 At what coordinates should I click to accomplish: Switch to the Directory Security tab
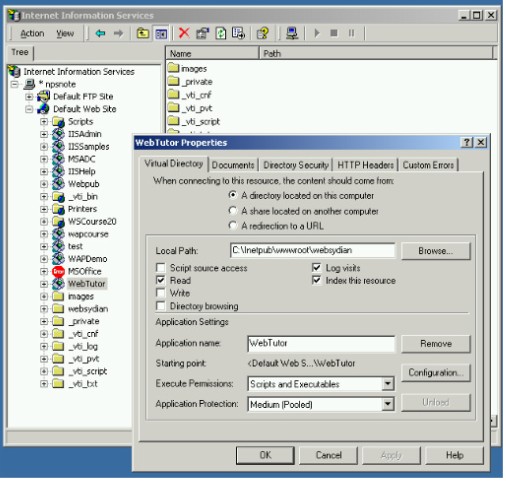296,165
